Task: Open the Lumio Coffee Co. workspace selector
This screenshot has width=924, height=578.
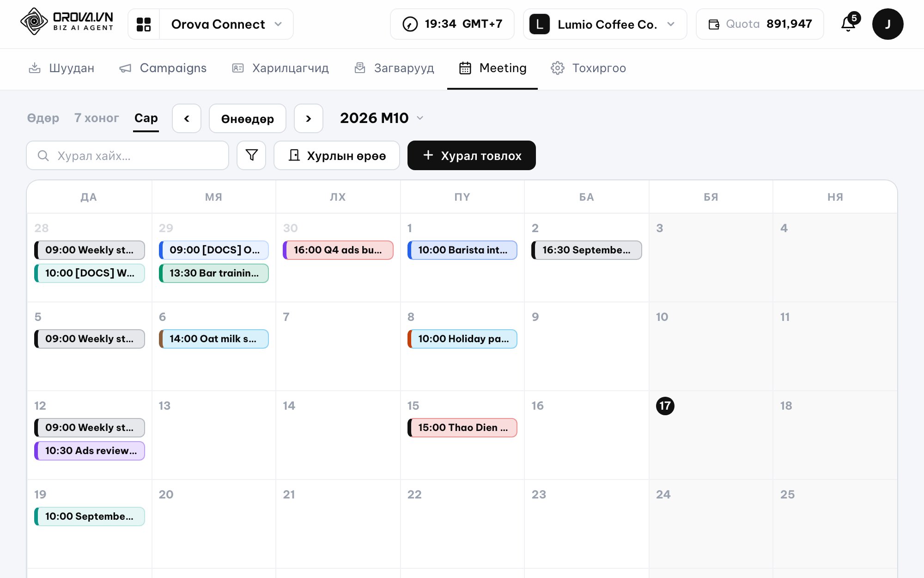Action: [605, 24]
